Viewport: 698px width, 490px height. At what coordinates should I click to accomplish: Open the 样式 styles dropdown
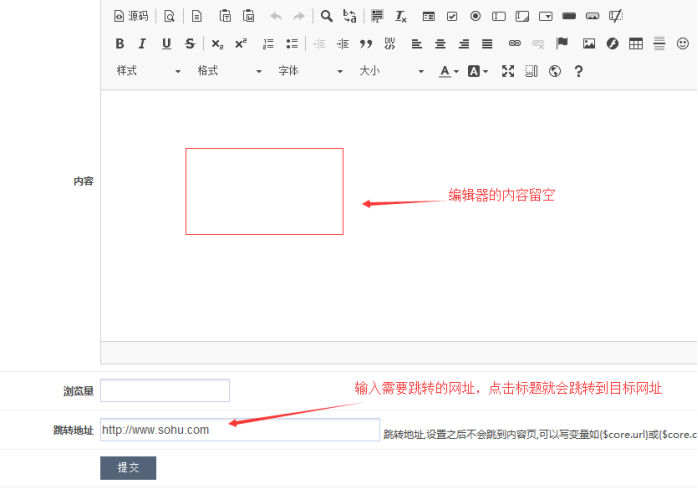coord(148,71)
